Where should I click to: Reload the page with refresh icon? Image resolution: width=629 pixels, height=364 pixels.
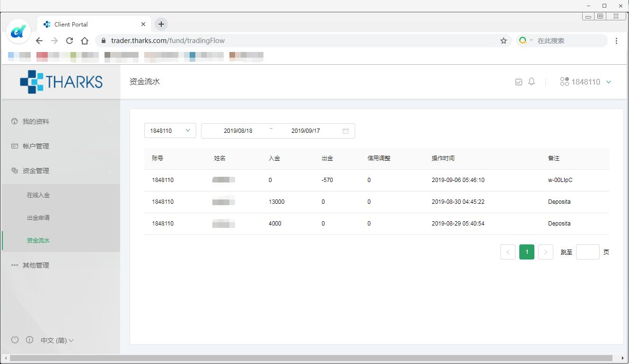click(70, 41)
